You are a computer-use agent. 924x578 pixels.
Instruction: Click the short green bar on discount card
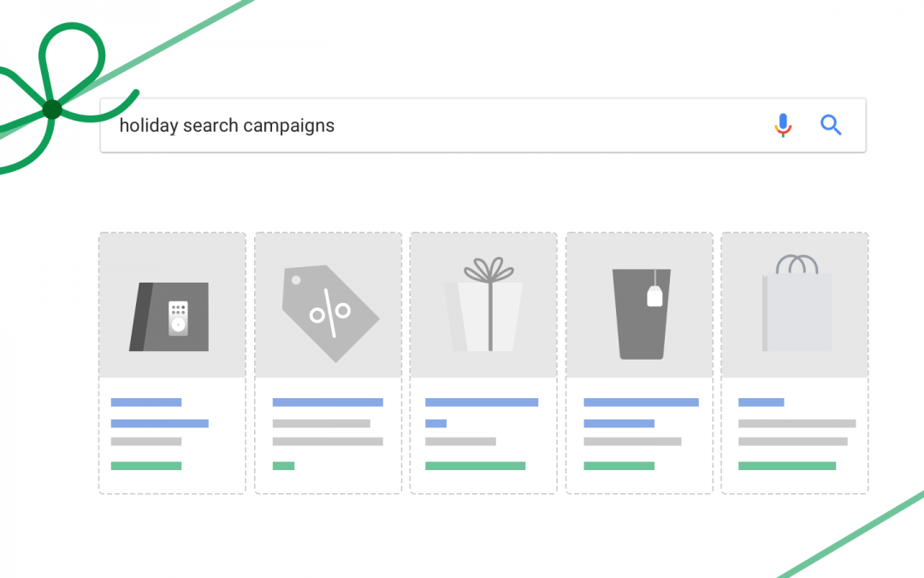pos(283,466)
